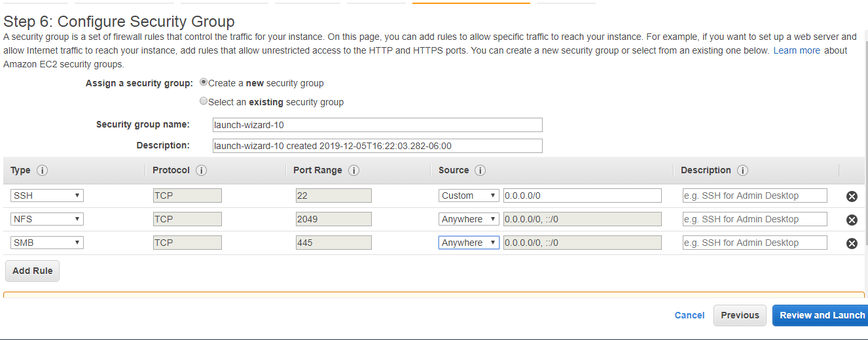
Task: Open the Learn more link
Action: click(797, 50)
